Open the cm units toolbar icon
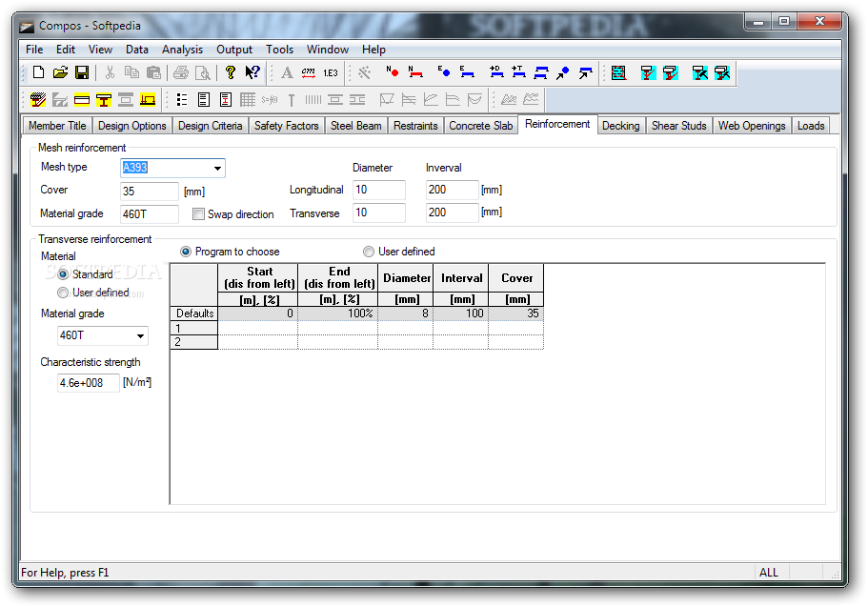 coord(309,72)
